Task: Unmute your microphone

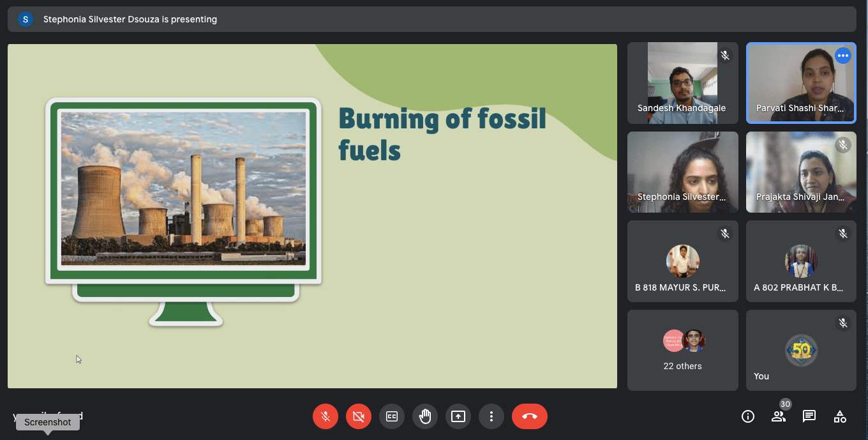Action: click(x=325, y=416)
